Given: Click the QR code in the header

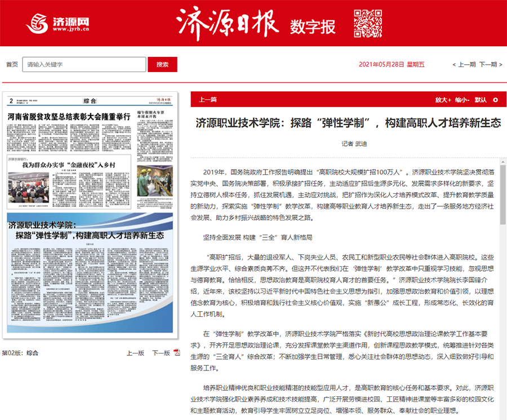Looking at the screenshot, I should 368,23.
